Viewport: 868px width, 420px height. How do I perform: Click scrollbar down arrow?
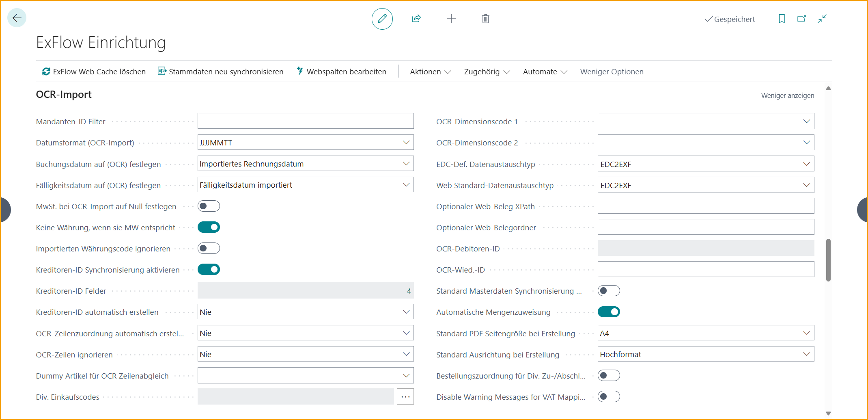(x=828, y=414)
